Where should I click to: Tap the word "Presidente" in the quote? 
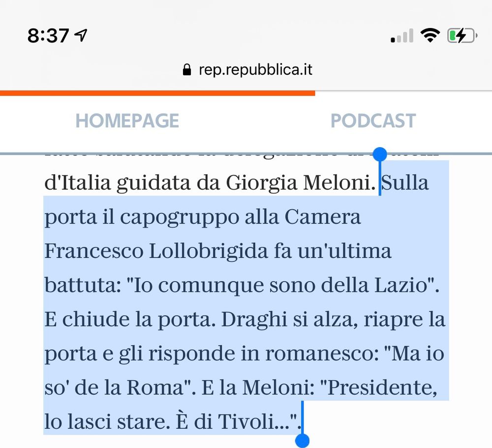coord(382,387)
